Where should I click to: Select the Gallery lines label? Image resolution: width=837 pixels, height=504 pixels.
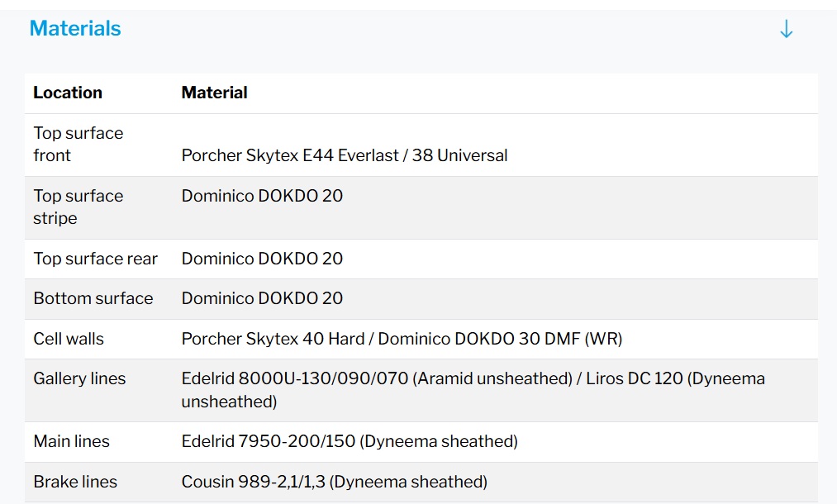tap(79, 378)
